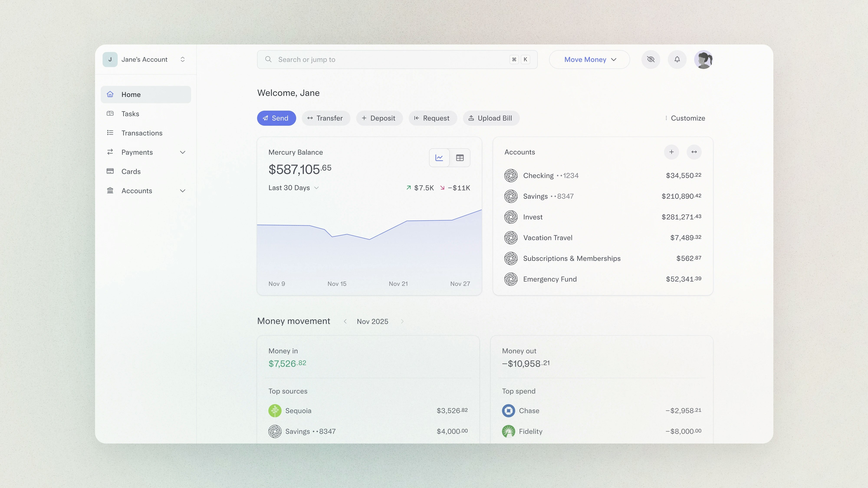Image resolution: width=868 pixels, height=488 pixels.
Task: Go to next month in Money movement
Action: click(402, 321)
